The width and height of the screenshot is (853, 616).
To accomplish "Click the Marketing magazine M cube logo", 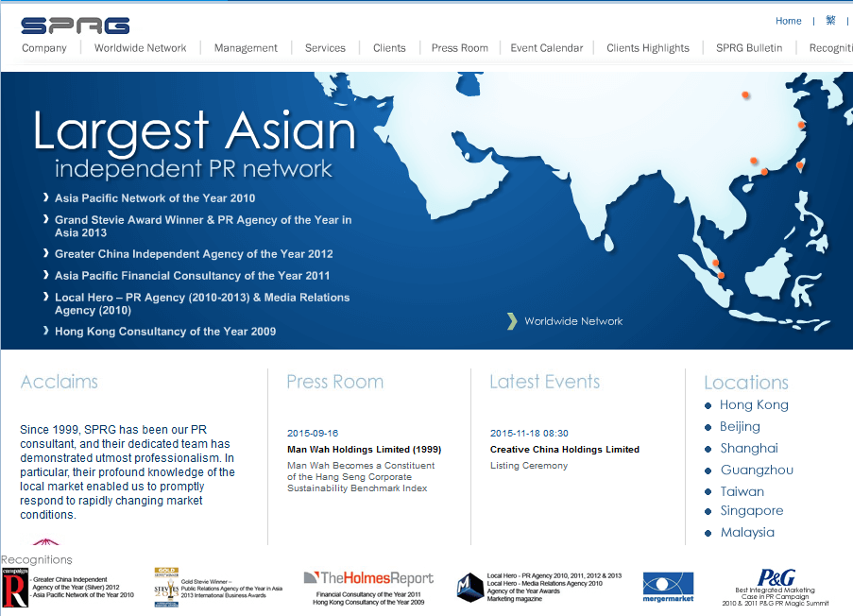I will pos(470,587).
